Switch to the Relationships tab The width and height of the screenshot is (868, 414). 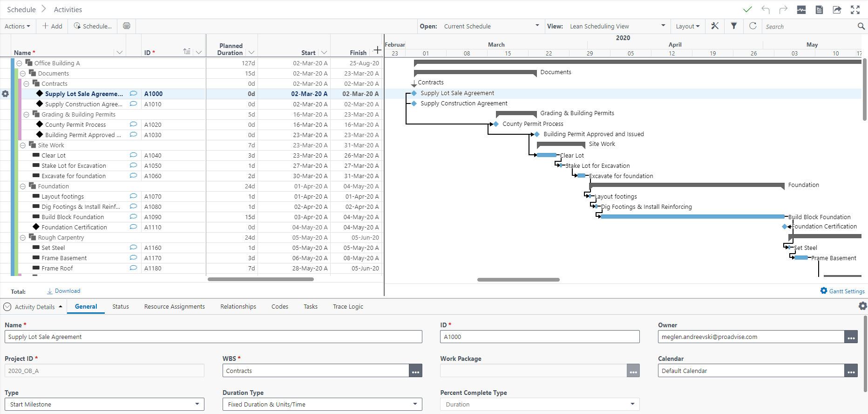click(238, 306)
